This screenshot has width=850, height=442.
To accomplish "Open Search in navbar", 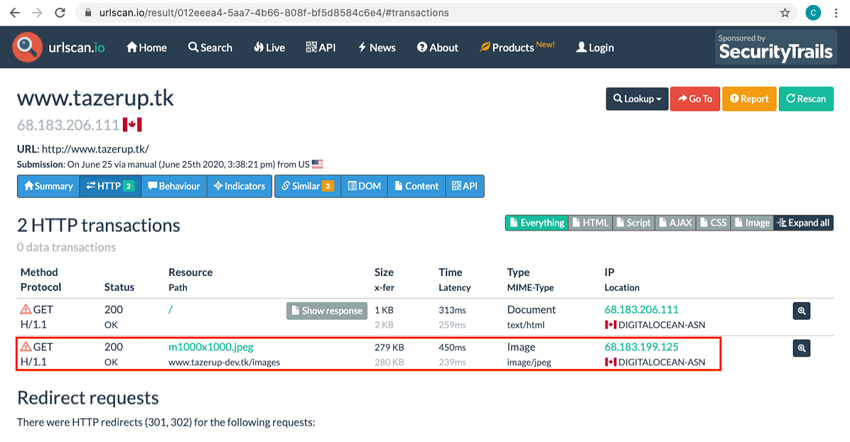I will pos(210,48).
